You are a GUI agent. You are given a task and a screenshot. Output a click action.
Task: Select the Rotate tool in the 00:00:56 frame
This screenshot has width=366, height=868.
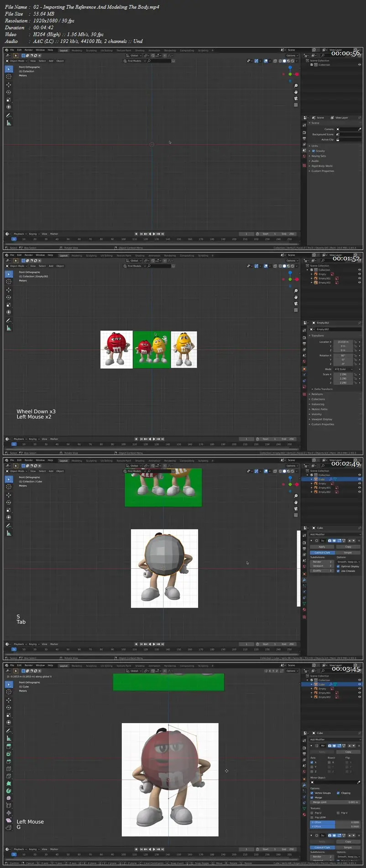(9, 92)
